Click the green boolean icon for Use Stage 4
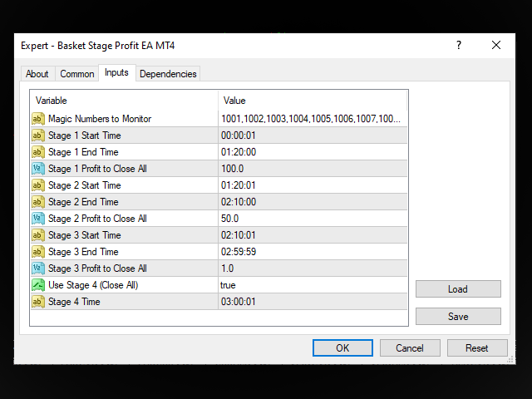Viewport: 532px width, 399px height. [37, 285]
